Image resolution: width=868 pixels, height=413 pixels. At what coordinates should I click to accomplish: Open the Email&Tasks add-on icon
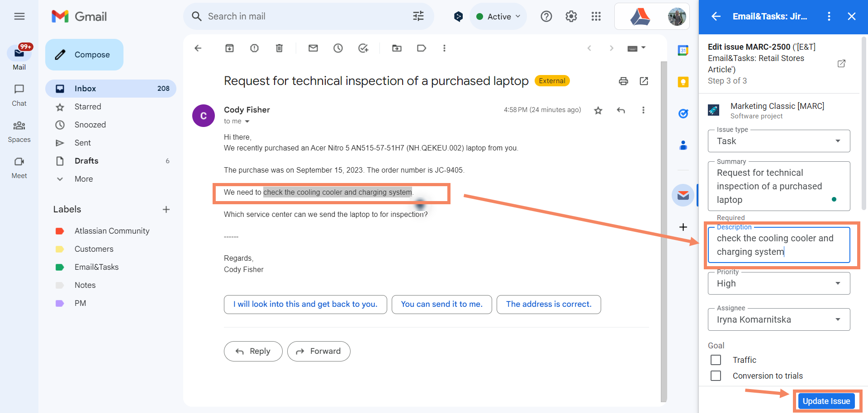click(x=683, y=195)
